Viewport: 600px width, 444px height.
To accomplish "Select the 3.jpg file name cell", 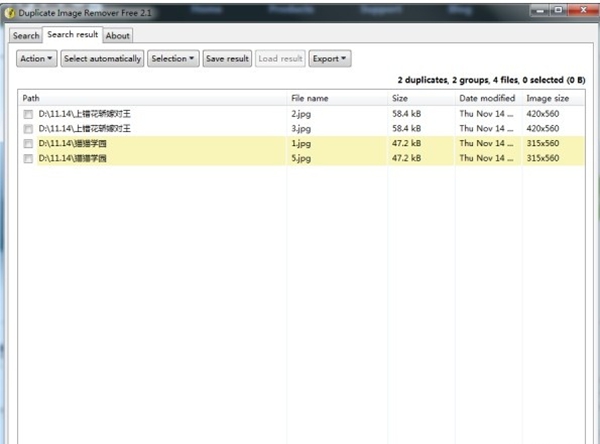I will click(x=301, y=129).
